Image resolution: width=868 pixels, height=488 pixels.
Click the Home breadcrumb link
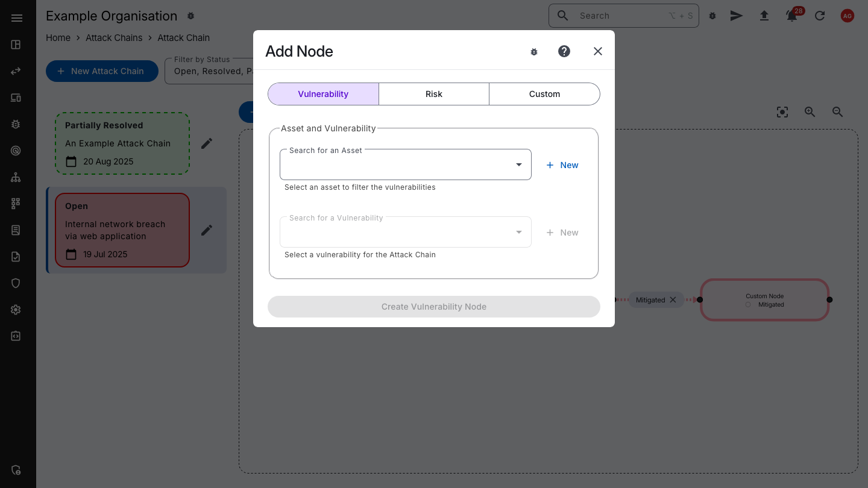click(x=58, y=37)
